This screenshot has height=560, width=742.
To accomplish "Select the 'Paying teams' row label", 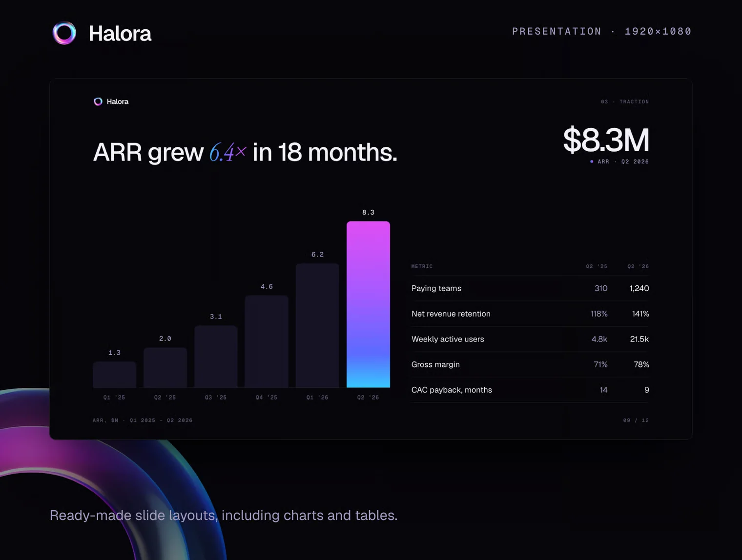I will point(436,288).
